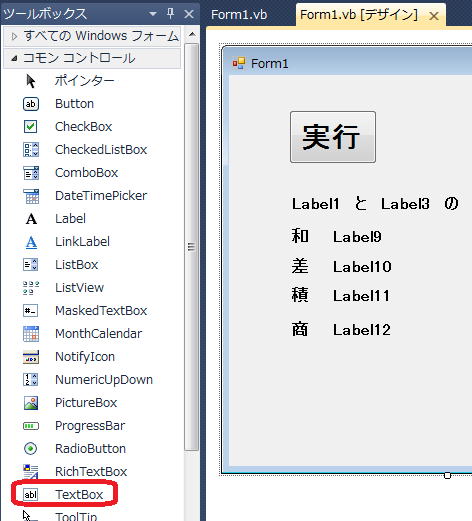Select the TextBox control icon
Screen dimensions: 472x521
pyautogui.click(x=31, y=495)
